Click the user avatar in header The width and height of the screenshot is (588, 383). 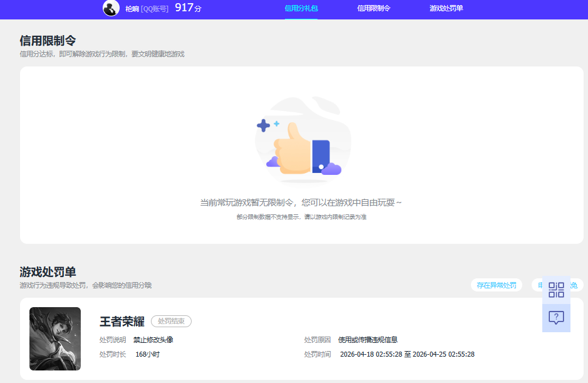(111, 8)
